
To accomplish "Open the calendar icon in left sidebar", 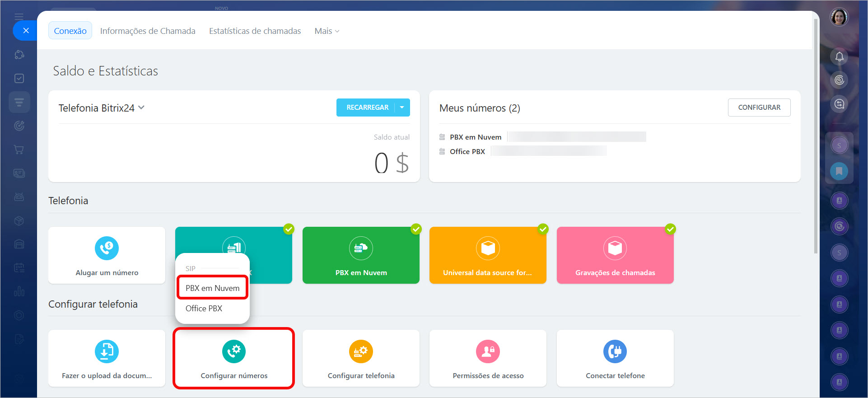I will [19, 268].
